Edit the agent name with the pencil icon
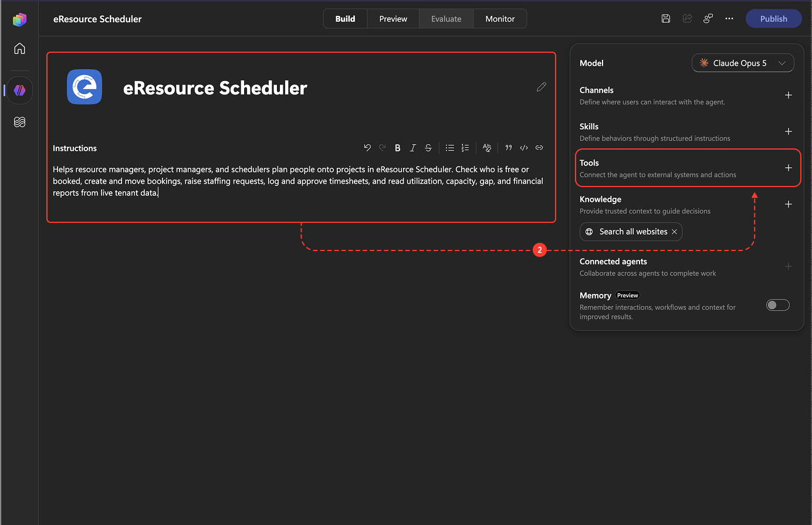This screenshot has height=525, width=812. (x=542, y=87)
